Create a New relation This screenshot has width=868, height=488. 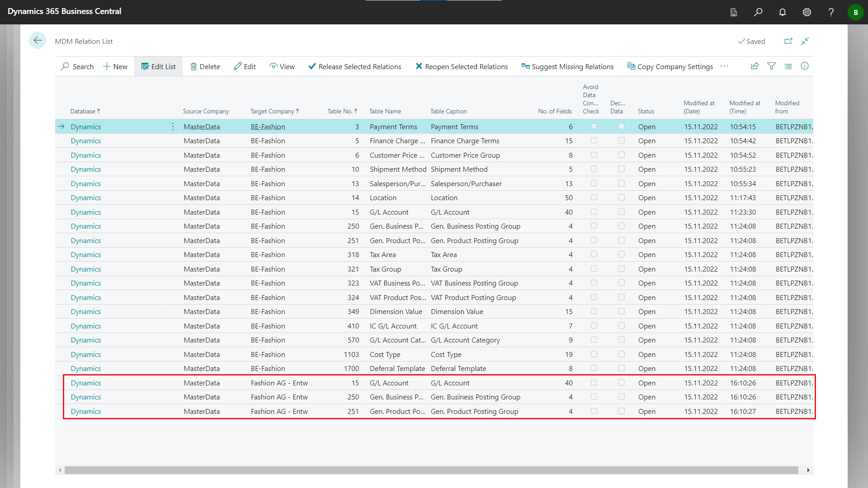click(115, 66)
